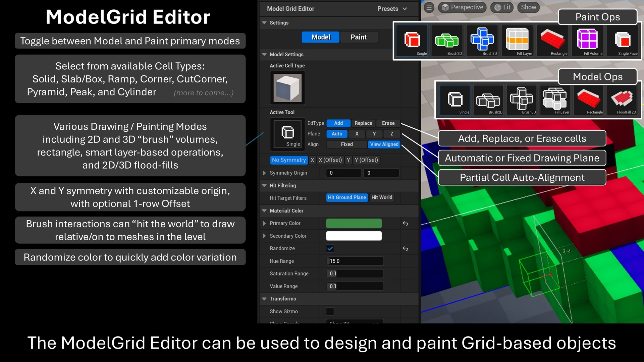Switch alignment to View Aligned
The image size is (644, 362).
pos(384,144)
